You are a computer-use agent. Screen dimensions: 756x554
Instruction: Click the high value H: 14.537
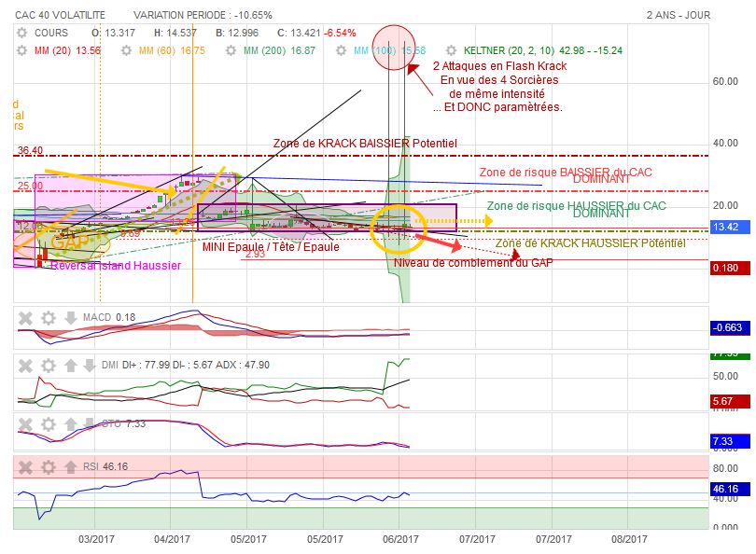(175, 33)
